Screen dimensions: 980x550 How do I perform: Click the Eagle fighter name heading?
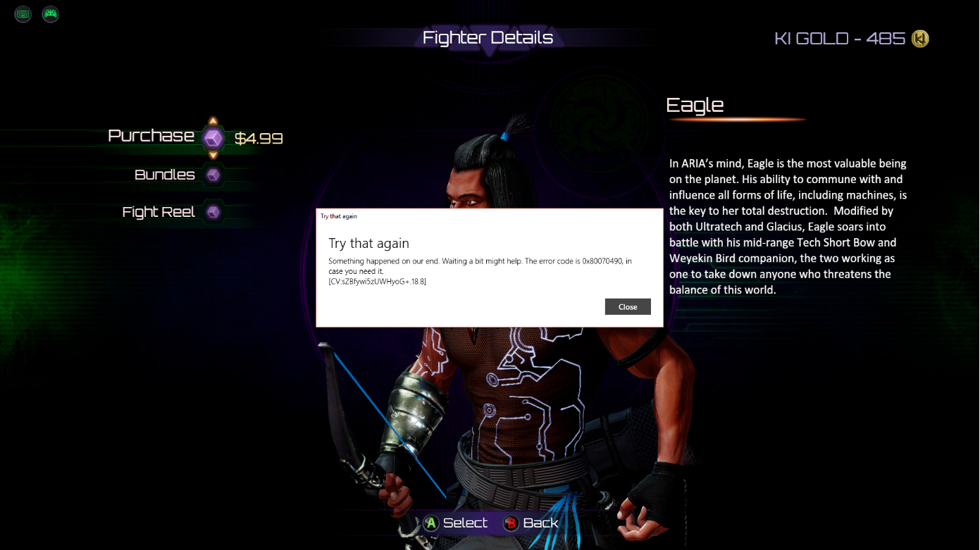click(695, 106)
